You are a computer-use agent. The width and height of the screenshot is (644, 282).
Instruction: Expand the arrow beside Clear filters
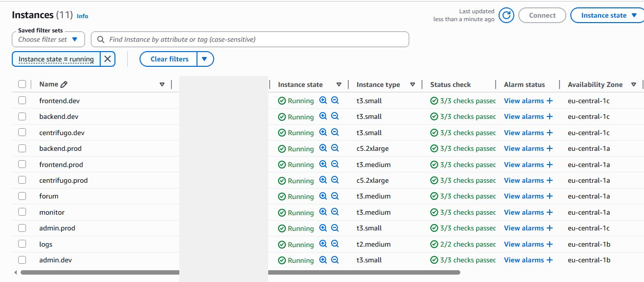(x=205, y=59)
